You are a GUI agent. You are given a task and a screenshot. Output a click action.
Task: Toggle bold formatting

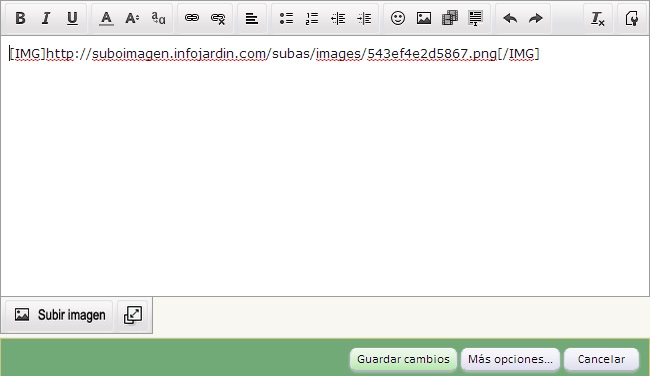pos(20,18)
